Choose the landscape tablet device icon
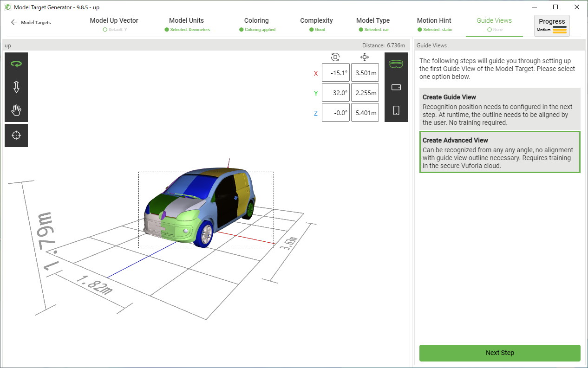588x368 pixels. (x=396, y=87)
